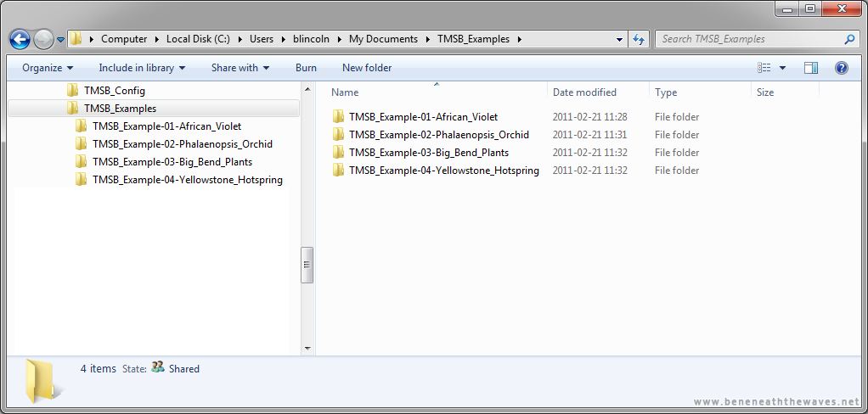868x414 pixels.
Task: Select Phalaenopsis_Orchid folder in navigation tree
Action: pos(182,144)
